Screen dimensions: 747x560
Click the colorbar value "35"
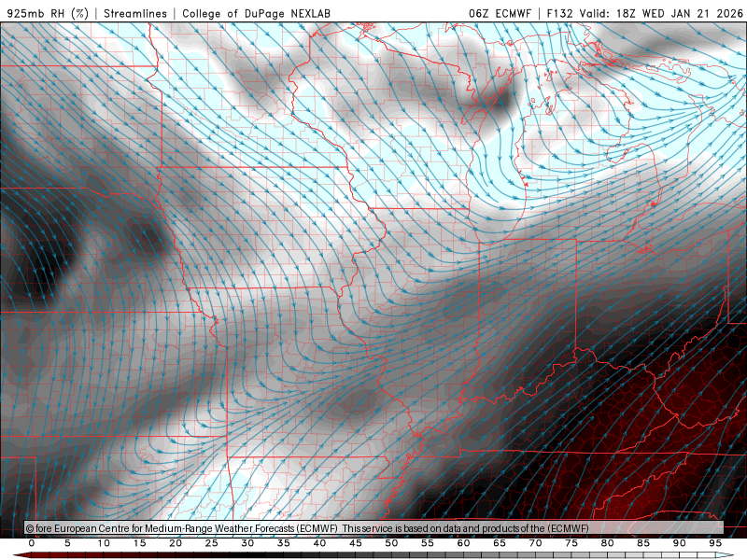pos(284,543)
